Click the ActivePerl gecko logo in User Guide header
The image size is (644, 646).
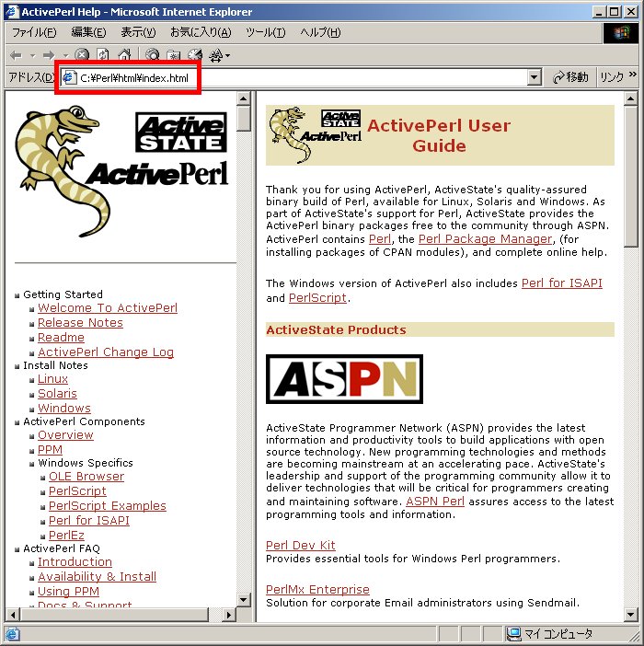[315, 135]
